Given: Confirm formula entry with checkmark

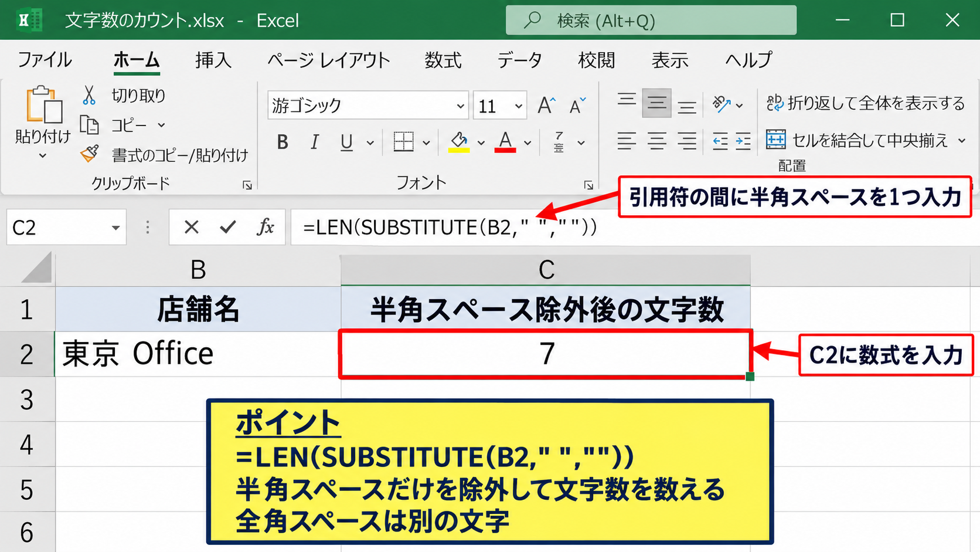Looking at the screenshot, I should pos(228,227).
